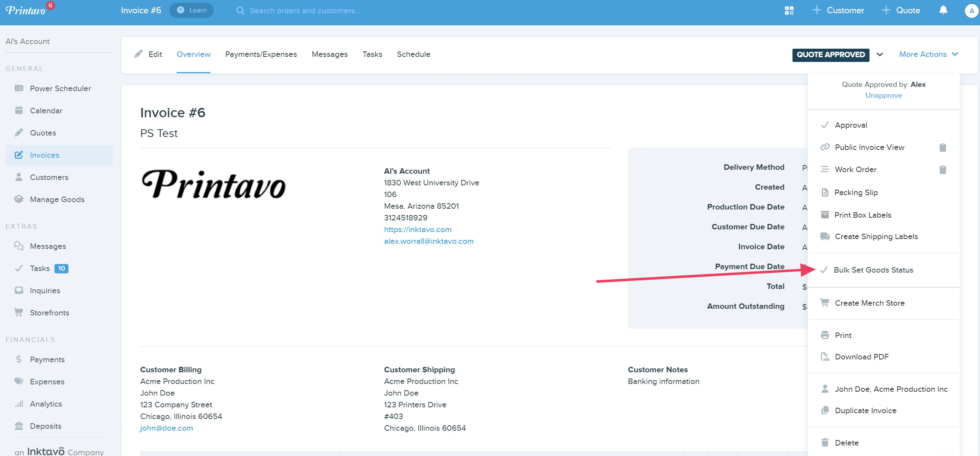Click the Tasks count badge 10
980x456 pixels.
pos(61,268)
